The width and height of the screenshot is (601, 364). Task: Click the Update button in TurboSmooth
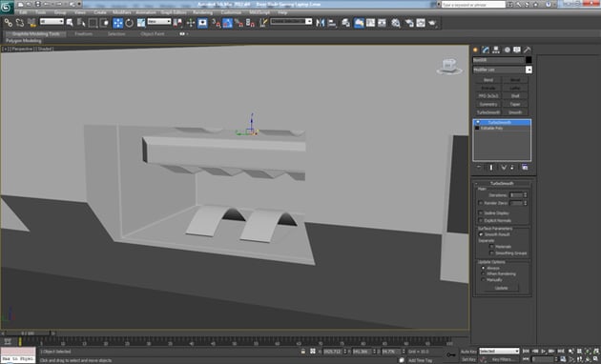pyautogui.click(x=502, y=288)
